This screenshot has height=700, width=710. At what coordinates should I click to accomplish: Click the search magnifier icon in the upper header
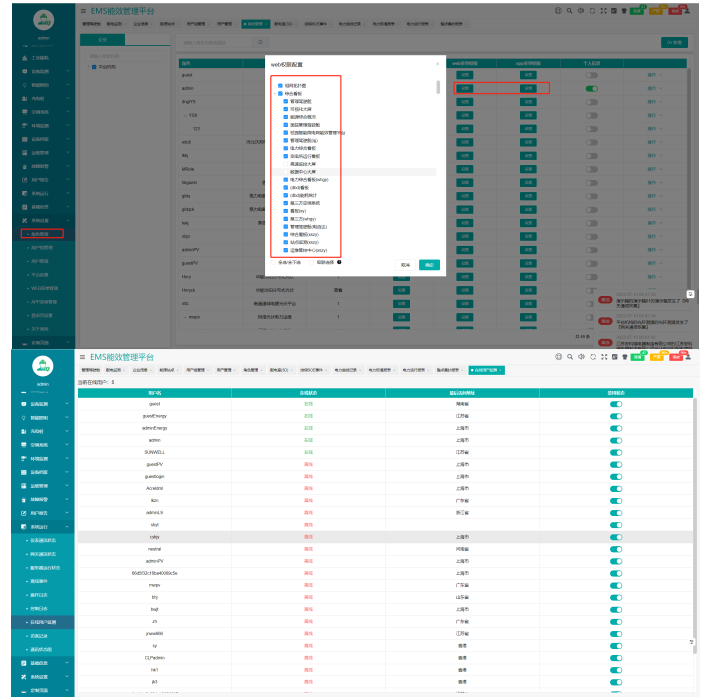(x=568, y=10)
